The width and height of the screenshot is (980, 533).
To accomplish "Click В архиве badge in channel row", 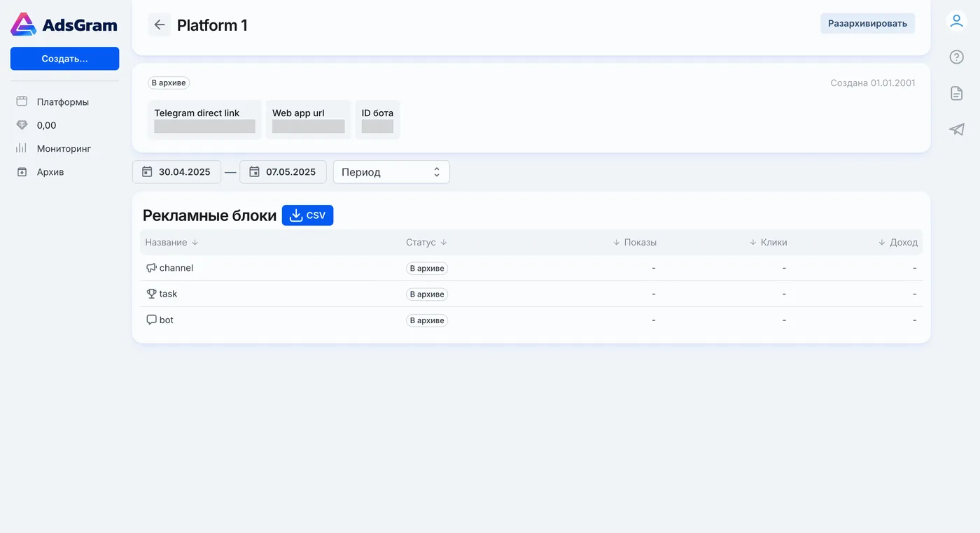I will [427, 268].
